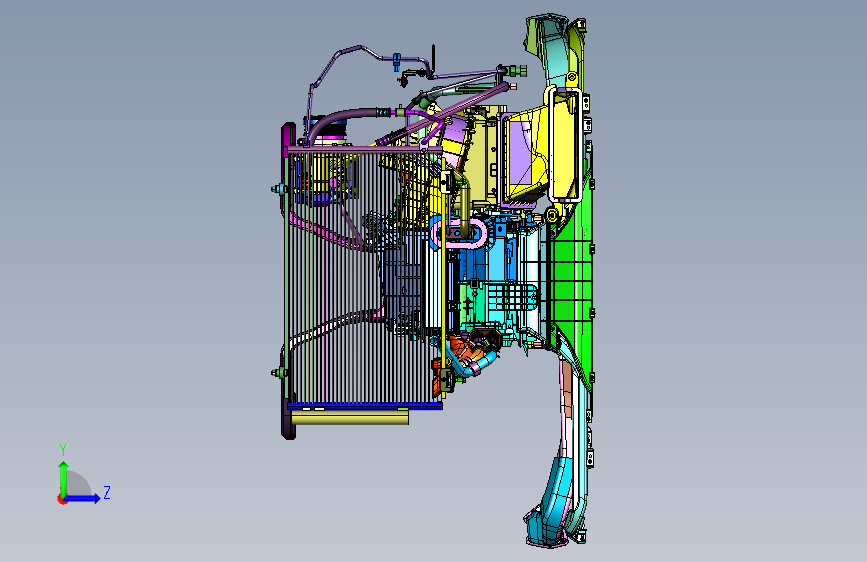867x562 pixels.
Task: Click the "Y" label on the orientation triad
Action: [63, 449]
